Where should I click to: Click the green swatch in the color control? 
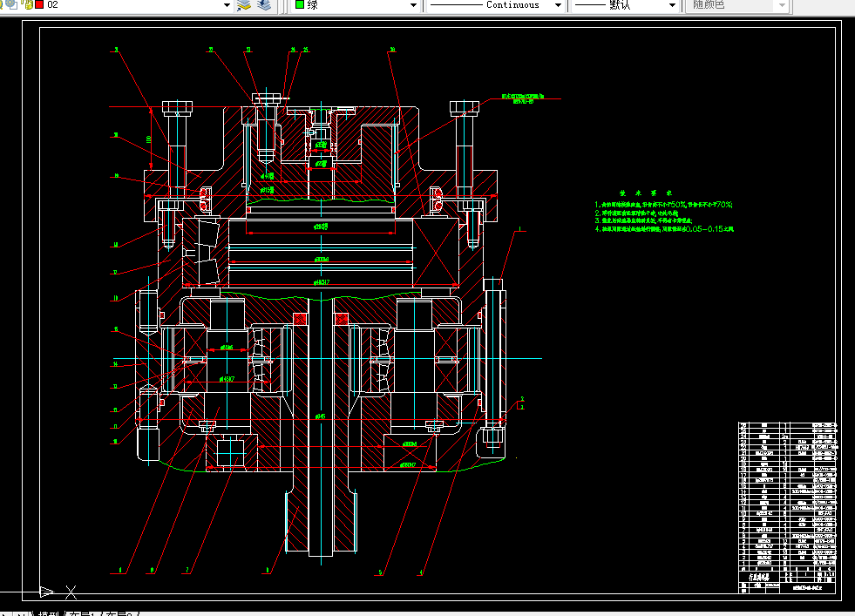point(301,5)
